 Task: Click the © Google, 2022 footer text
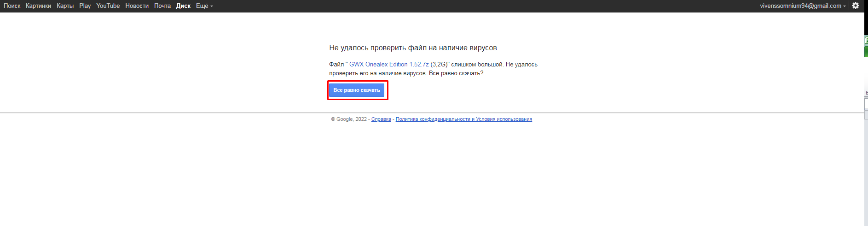pyautogui.click(x=349, y=119)
